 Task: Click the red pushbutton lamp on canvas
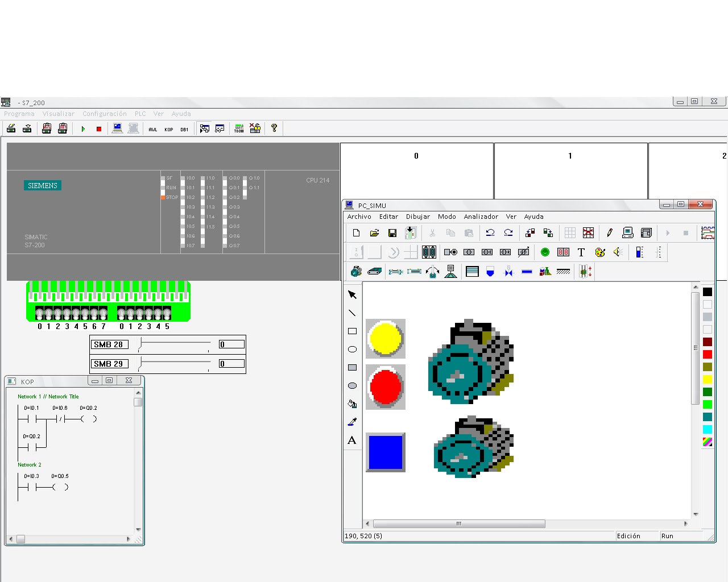click(386, 387)
